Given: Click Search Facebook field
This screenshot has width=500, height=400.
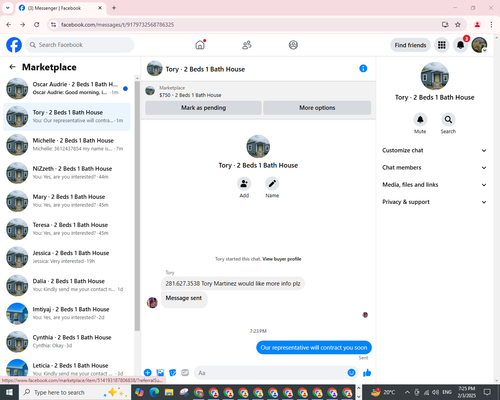Looking at the screenshot, I should coord(80,45).
